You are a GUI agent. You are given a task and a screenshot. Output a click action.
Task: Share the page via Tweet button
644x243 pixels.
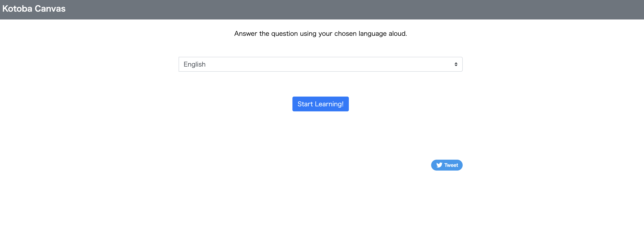(447, 165)
